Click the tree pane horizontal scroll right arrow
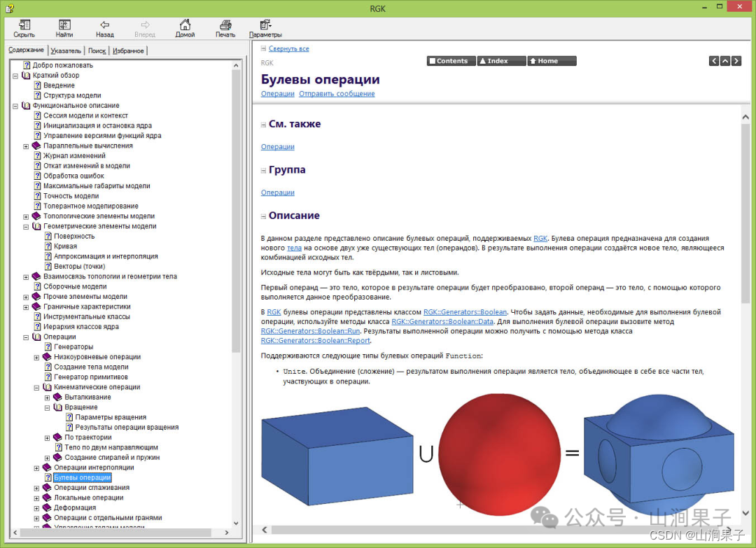This screenshot has width=756, height=548. coord(227,533)
